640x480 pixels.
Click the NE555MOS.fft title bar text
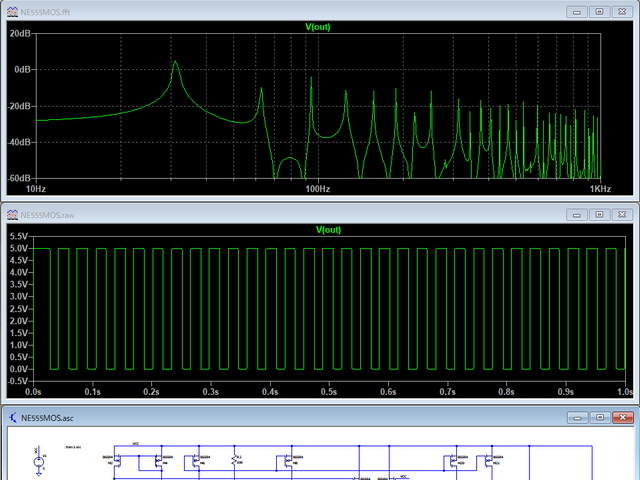[x=45, y=12]
